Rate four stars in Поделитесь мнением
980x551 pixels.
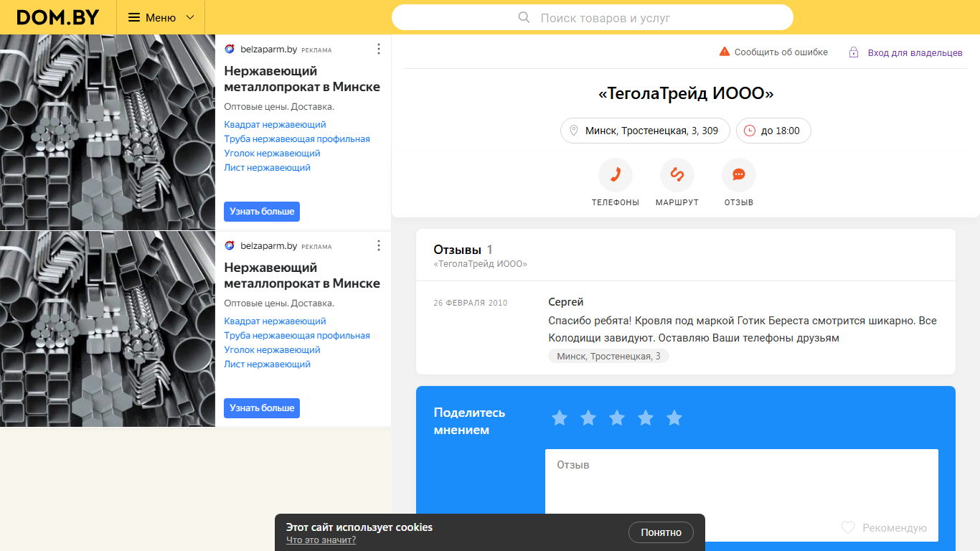tap(646, 418)
